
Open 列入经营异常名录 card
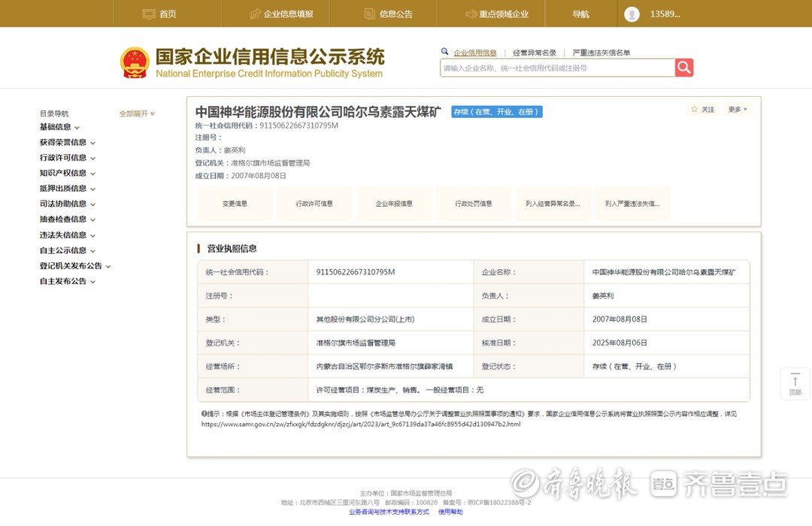pos(553,204)
